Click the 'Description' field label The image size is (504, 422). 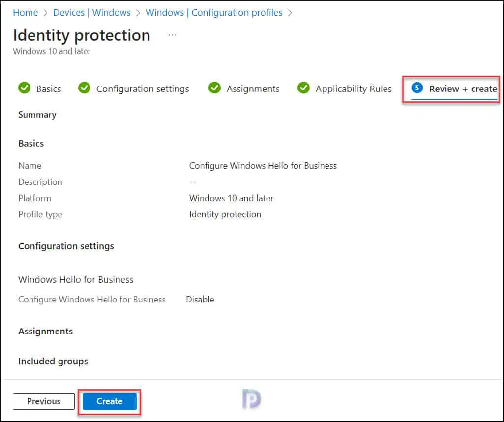click(40, 182)
